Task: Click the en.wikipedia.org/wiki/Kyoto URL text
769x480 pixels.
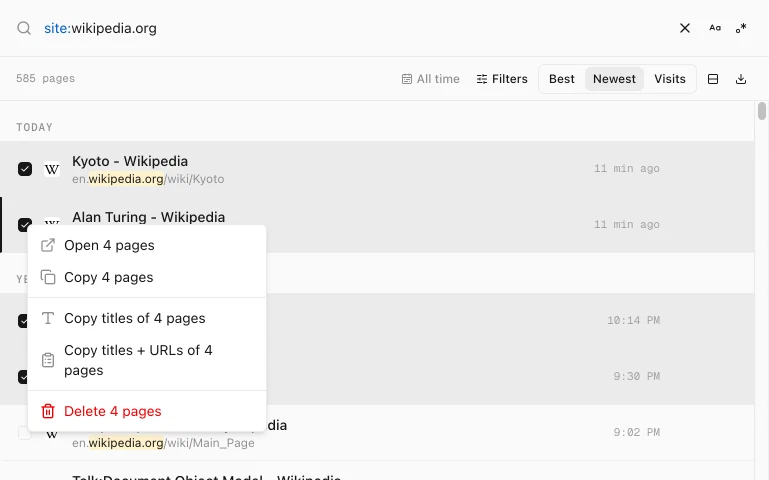Action: [148, 179]
